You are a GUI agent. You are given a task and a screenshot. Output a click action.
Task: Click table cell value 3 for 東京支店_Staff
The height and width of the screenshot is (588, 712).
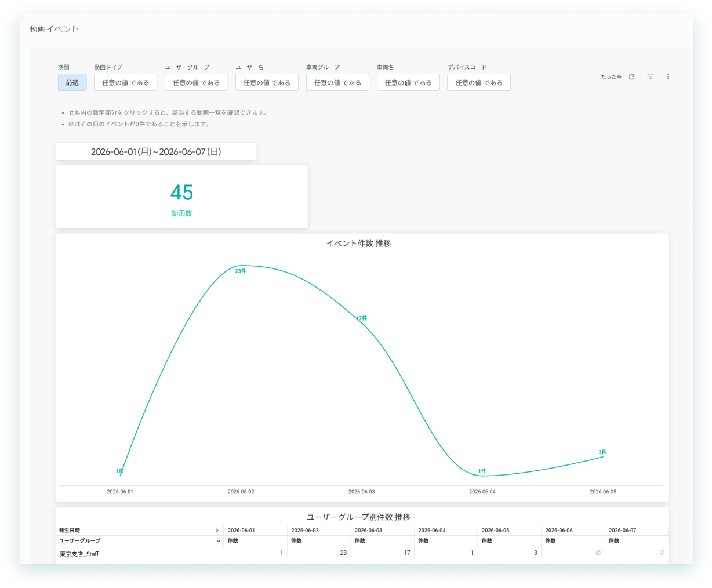536,553
